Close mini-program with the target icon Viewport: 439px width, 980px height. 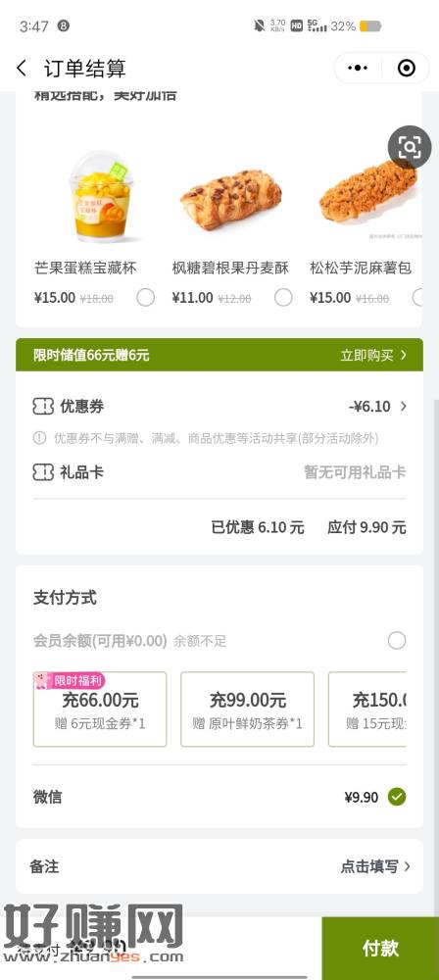[407, 69]
